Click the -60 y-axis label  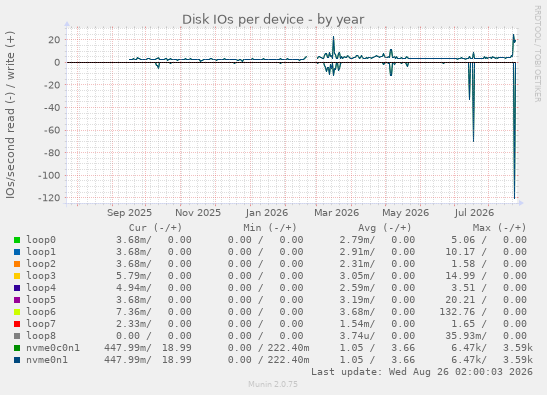tap(52, 130)
